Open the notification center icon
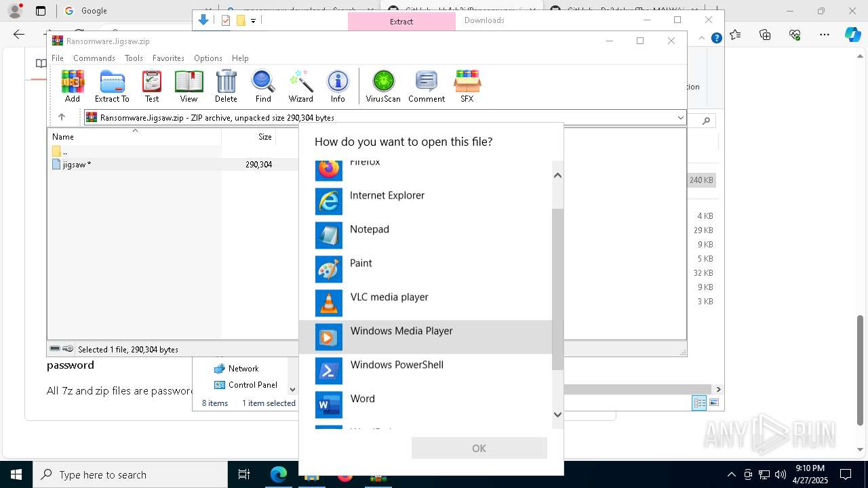This screenshot has height=488, width=868. (x=846, y=474)
